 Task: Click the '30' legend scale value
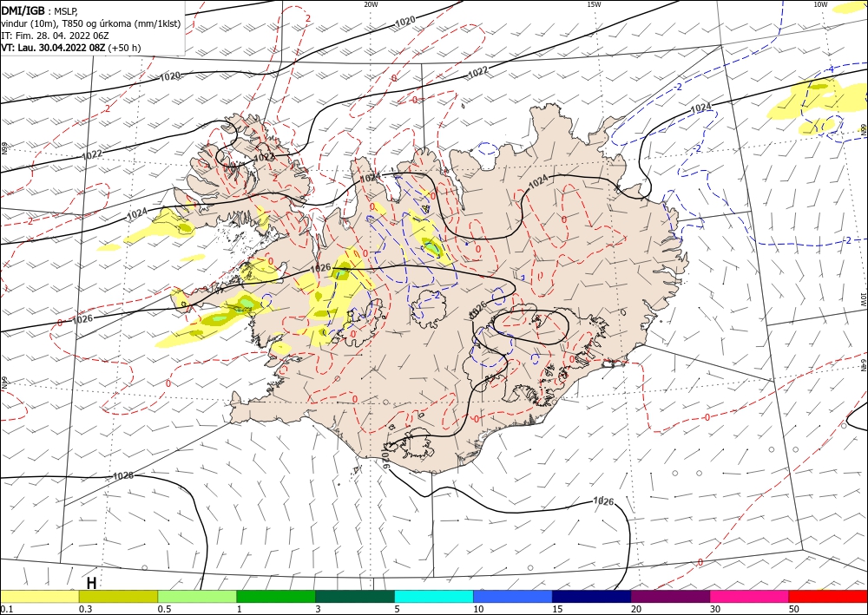[715, 609]
